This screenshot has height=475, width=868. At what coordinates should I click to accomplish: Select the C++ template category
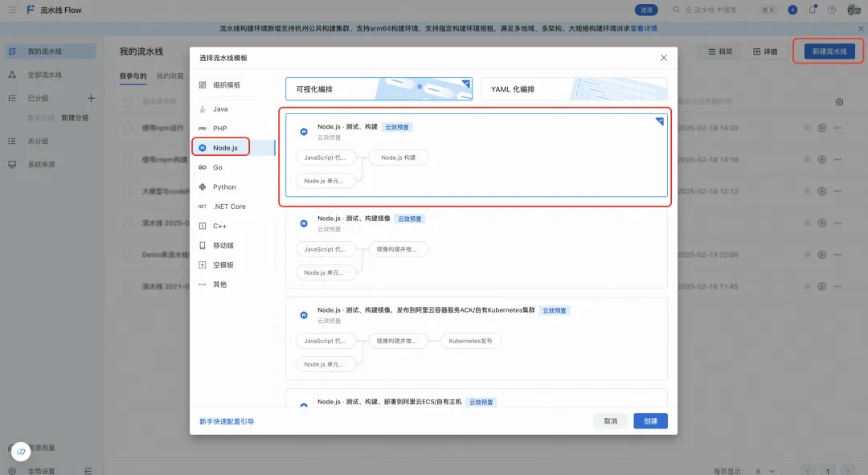click(x=219, y=226)
